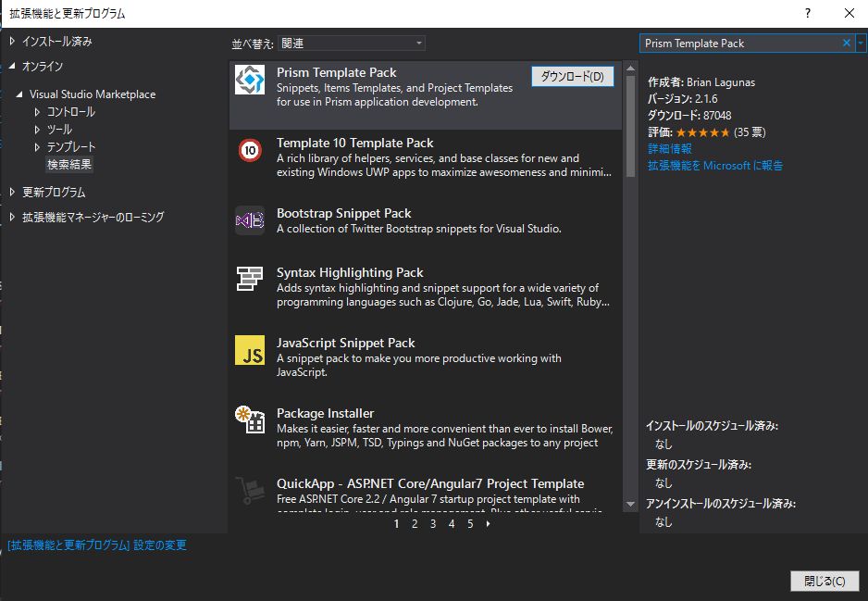868x601 pixels.
Task: Clear the search box with the X icon
Action: click(847, 44)
